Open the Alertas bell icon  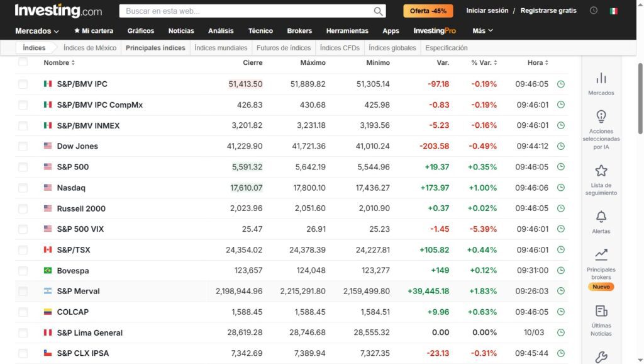(x=601, y=217)
